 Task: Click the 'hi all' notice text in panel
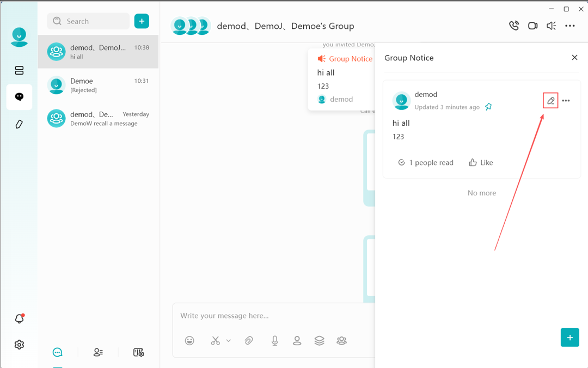click(401, 123)
